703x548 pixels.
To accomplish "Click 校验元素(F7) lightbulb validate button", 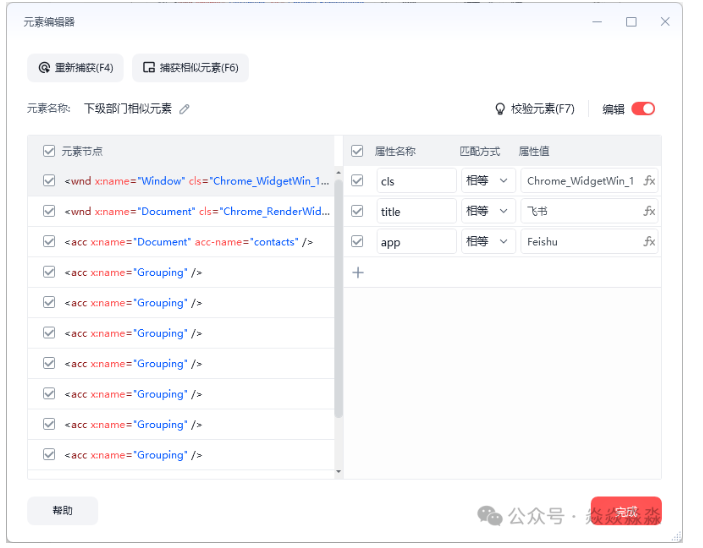I will coord(535,109).
